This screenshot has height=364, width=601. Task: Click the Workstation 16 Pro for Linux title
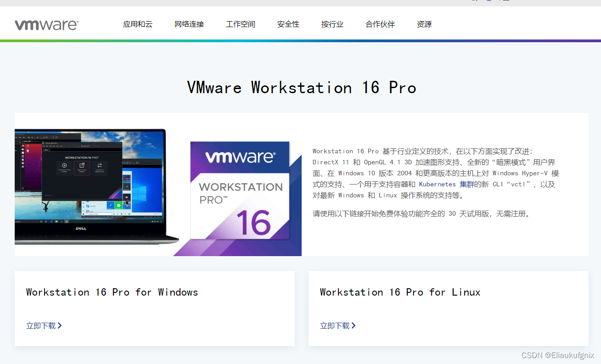coord(400,292)
